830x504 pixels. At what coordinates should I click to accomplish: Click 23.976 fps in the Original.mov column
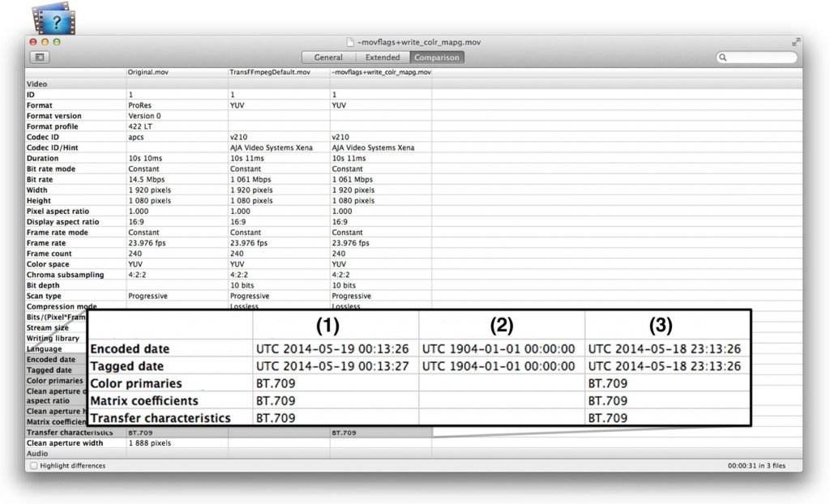(x=147, y=243)
